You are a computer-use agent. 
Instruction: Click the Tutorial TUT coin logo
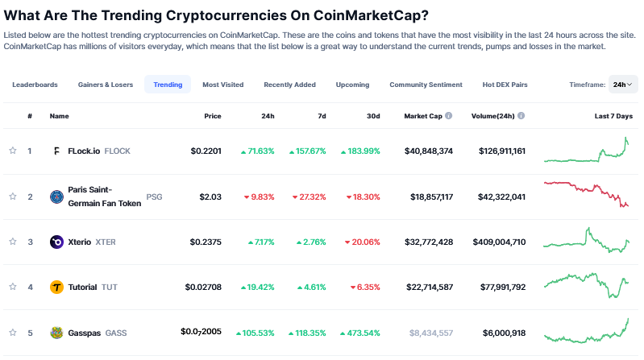point(56,288)
